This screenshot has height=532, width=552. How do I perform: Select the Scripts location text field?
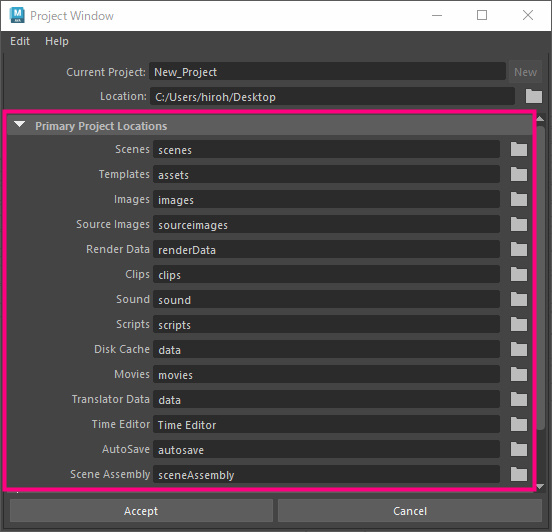click(326, 324)
